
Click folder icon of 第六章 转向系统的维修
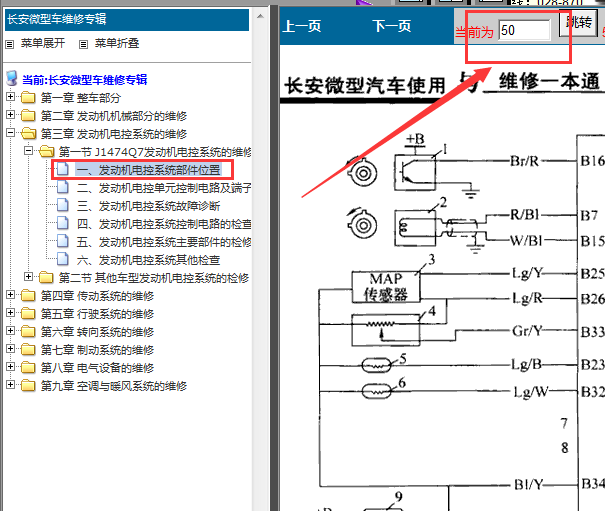click(28, 331)
